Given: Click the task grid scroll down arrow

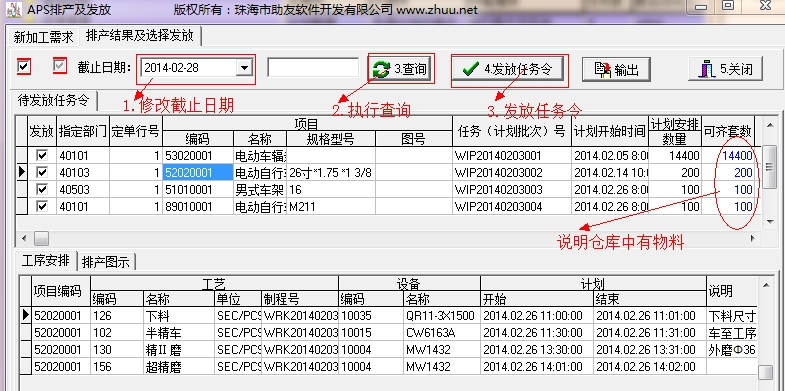Looking at the screenshot, I should pyautogui.click(x=769, y=221).
